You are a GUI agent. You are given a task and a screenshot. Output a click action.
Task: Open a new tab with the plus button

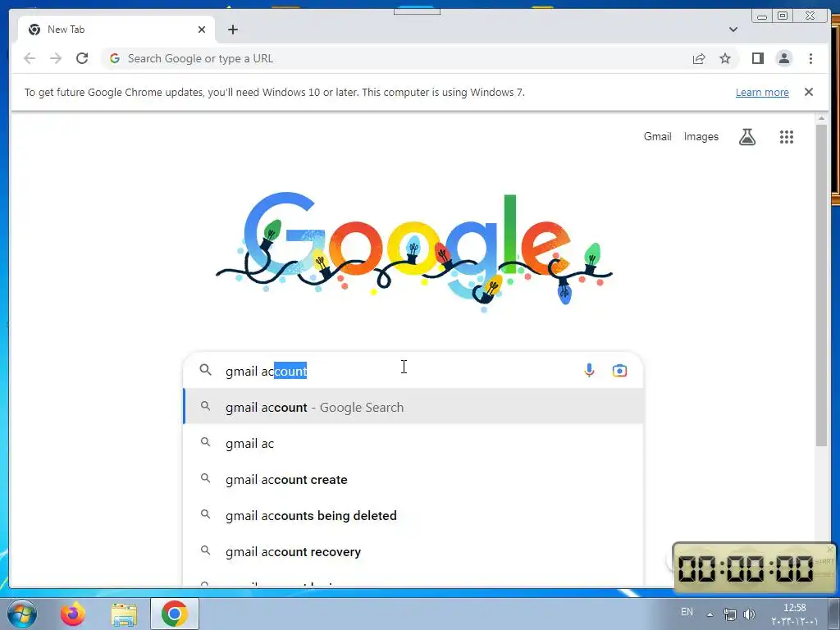point(232,30)
